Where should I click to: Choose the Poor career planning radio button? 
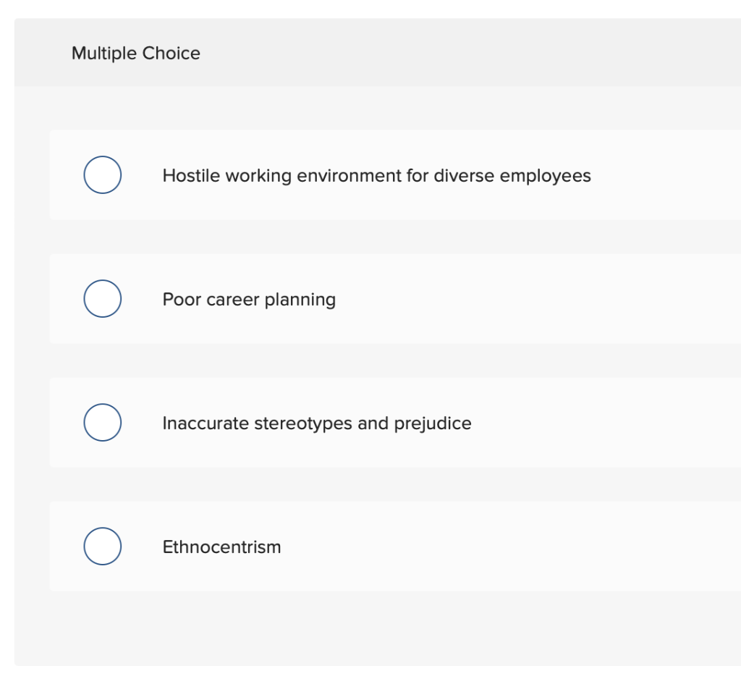102,299
